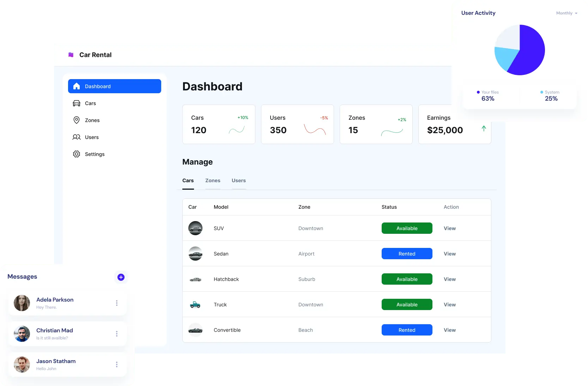
Task: Add a new message with plus icon
Action: [121, 277]
